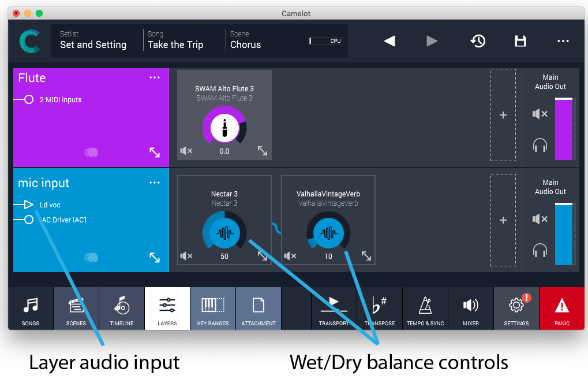Expand the ValhallaVintageVerb plugin view
Screen dimensions: 588x379
pyautogui.click(x=366, y=255)
